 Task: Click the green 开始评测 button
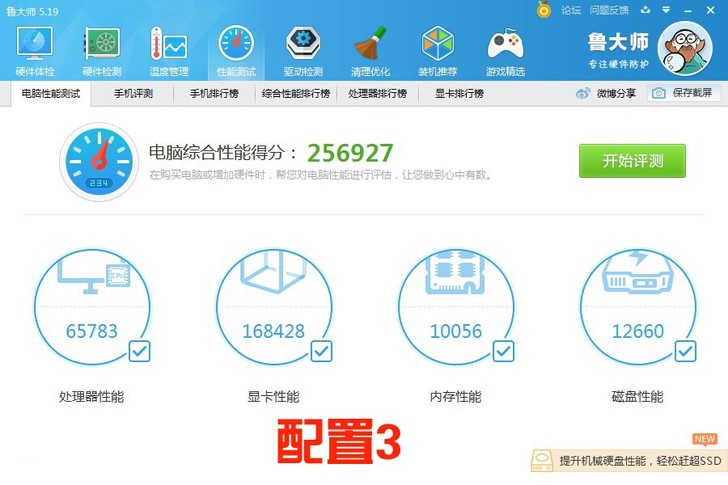[x=632, y=161]
